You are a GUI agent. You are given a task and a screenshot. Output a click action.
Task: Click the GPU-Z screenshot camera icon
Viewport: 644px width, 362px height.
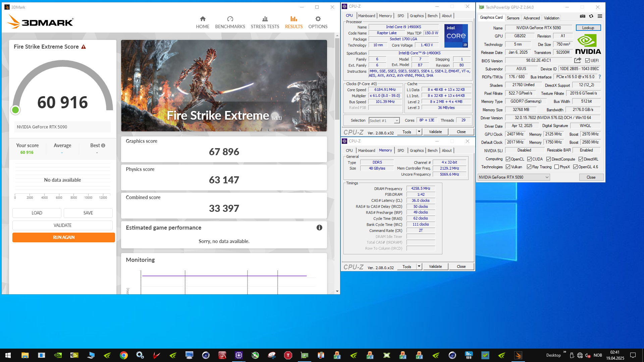point(583,16)
